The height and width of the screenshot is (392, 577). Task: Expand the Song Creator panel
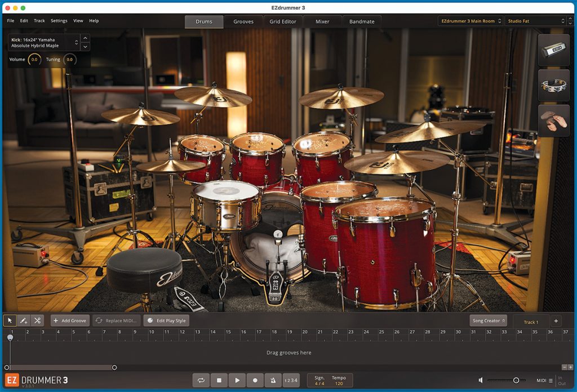click(x=489, y=320)
